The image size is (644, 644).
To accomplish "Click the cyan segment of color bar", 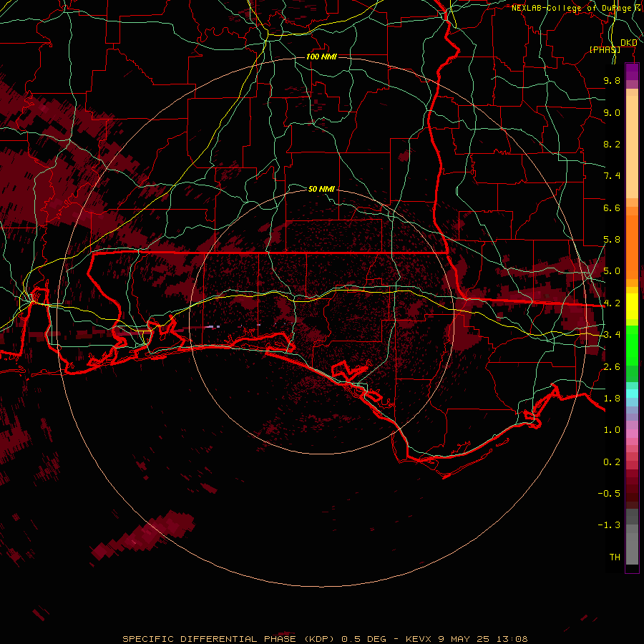I will pos(632,394).
